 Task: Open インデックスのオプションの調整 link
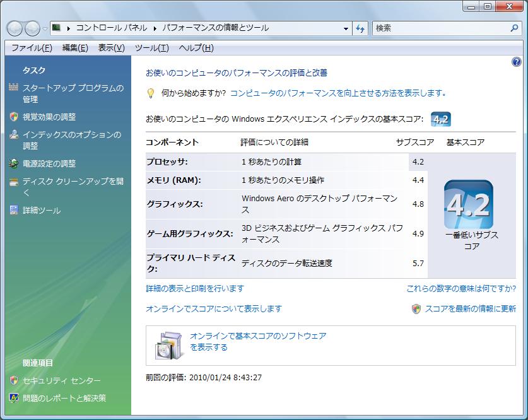click(x=72, y=140)
